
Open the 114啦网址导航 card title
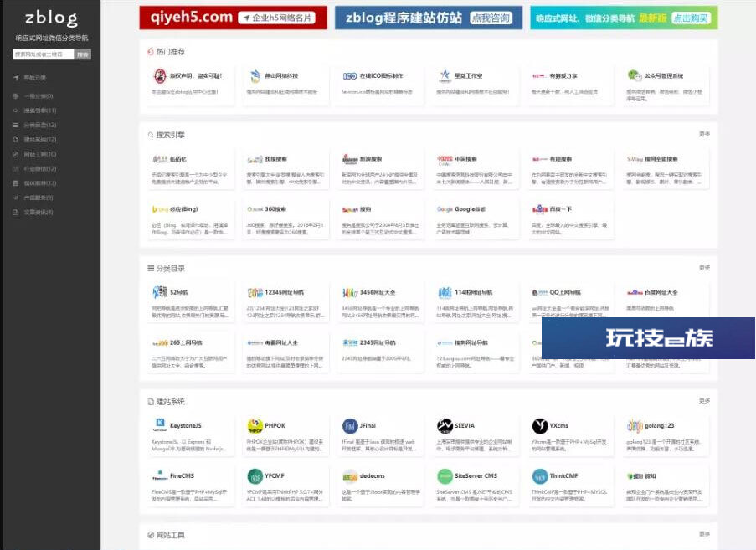(474, 293)
